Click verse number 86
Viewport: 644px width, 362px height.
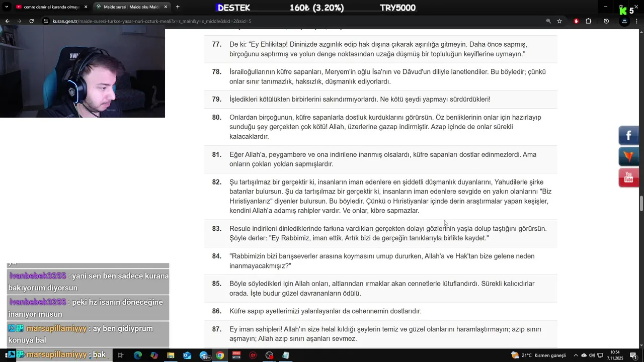[216, 311]
